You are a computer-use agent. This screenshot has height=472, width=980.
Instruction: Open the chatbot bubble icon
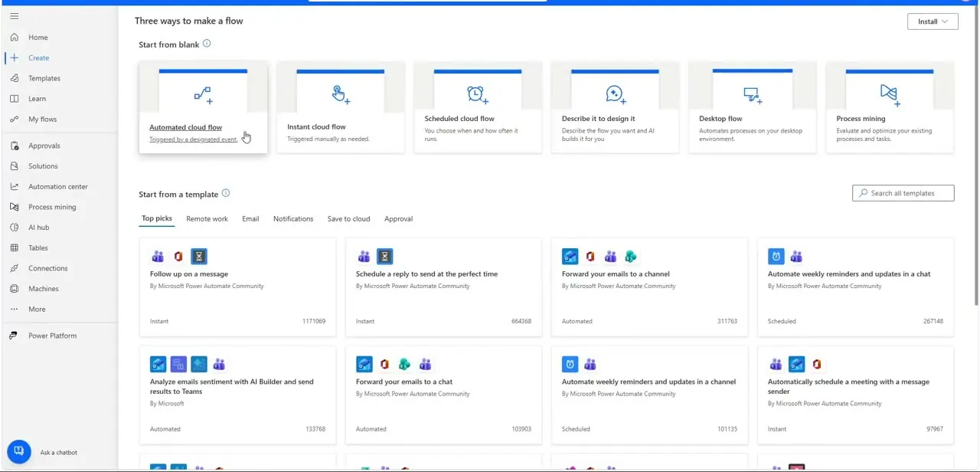[19, 451]
